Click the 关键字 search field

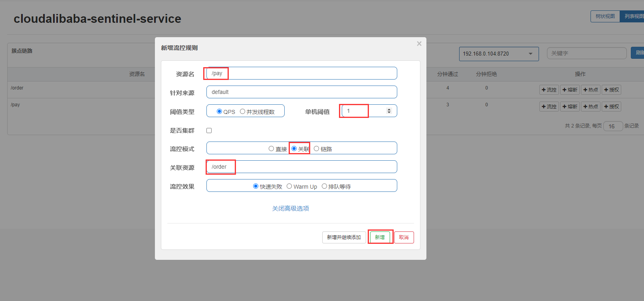pyautogui.click(x=587, y=53)
